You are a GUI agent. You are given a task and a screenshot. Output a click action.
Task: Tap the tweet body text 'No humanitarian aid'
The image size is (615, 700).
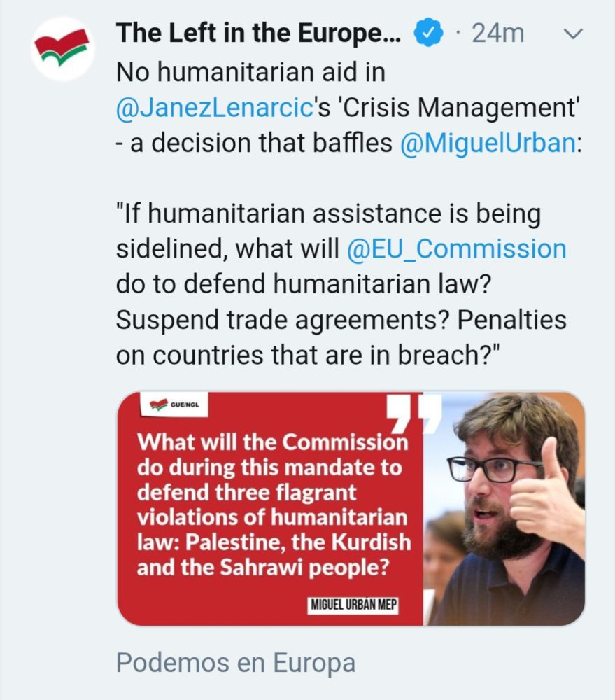pos(250,72)
